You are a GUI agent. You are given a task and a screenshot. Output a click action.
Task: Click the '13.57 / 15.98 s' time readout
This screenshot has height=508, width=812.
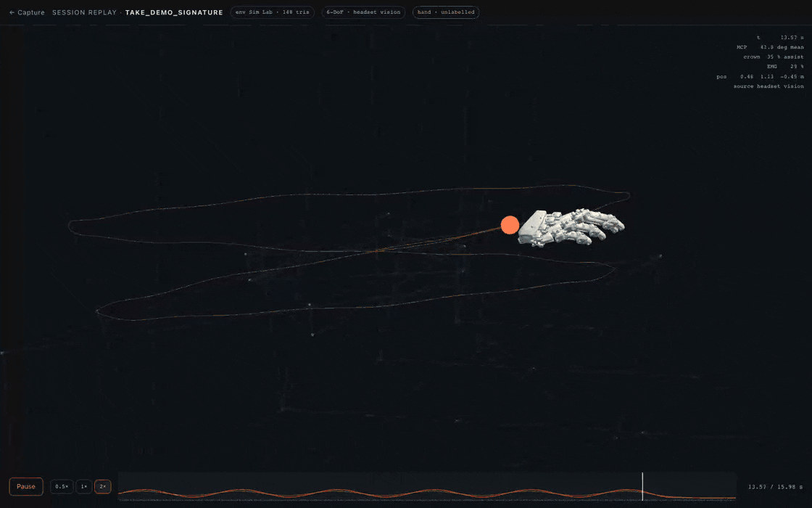click(776, 487)
